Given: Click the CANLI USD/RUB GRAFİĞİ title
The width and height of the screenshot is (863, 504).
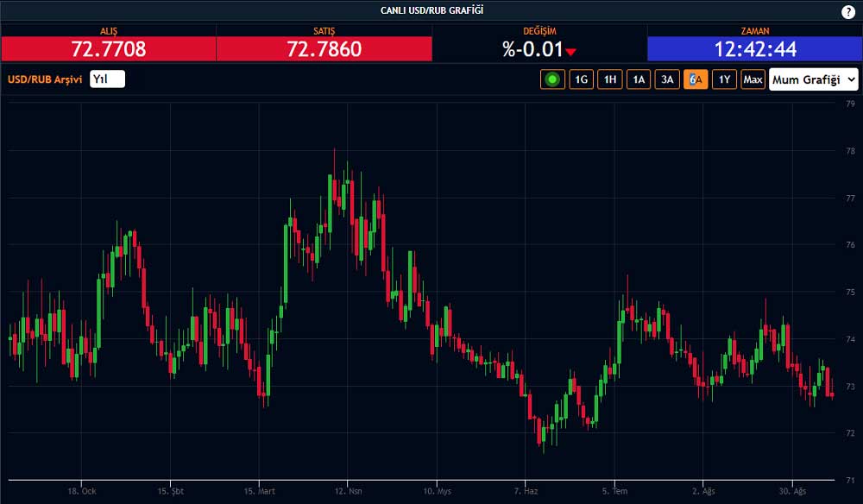Looking at the screenshot, I should coord(431,10).
